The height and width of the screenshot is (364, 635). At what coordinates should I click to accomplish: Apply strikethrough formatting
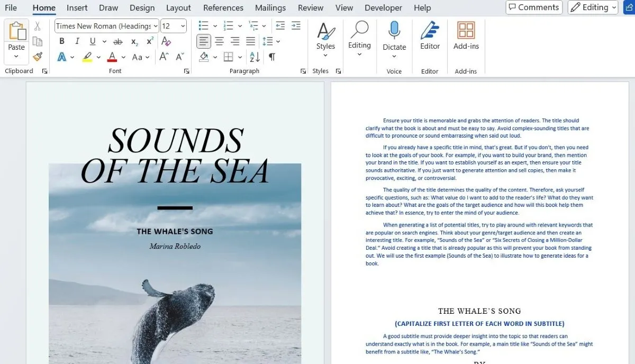click(117, 41)
